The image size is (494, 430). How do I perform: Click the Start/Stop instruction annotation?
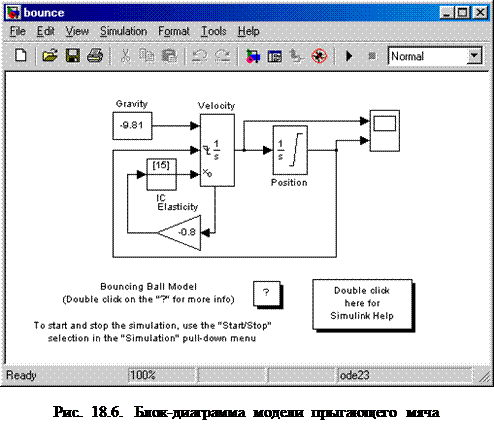point(152,332)
